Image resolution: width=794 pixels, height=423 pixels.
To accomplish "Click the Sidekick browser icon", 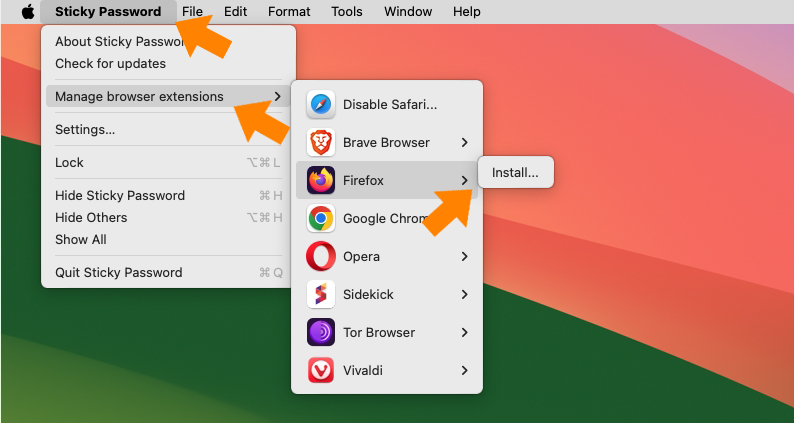I will pyautogui.click(x=321, y=294).
